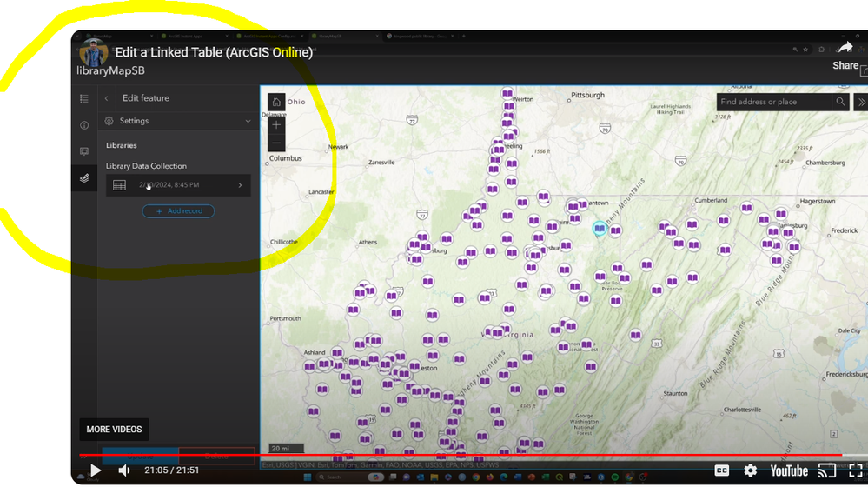Switch to the libraryMapSB browser tab

[344, 36]
